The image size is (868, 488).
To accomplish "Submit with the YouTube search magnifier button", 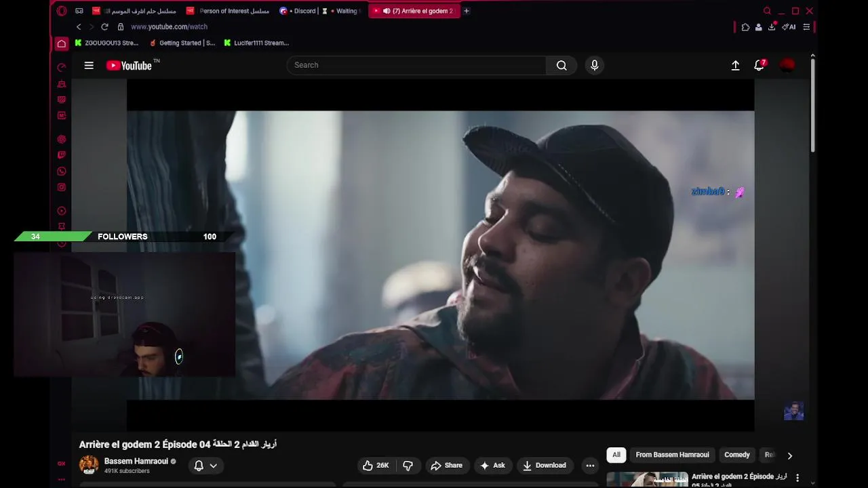I will [561, 65].
